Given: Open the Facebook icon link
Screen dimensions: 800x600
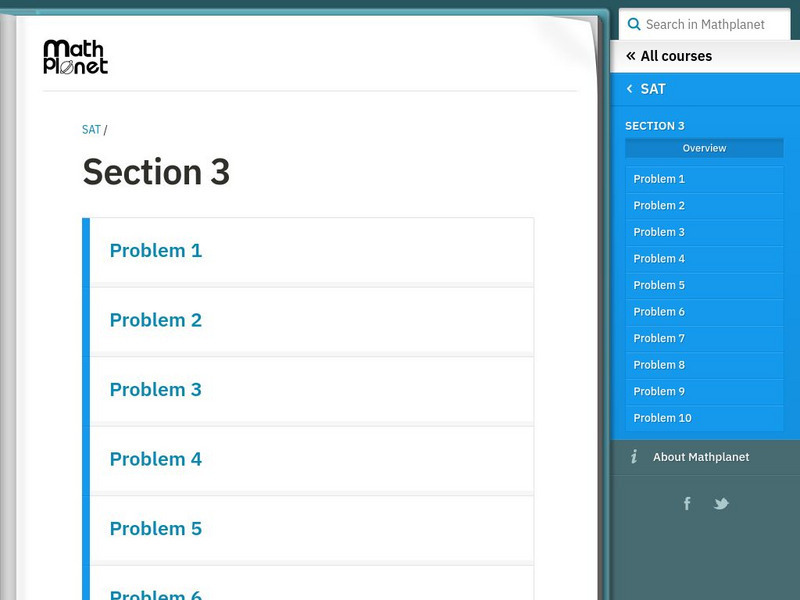Looking at the screenshot, I should click(x=687, y=504).
